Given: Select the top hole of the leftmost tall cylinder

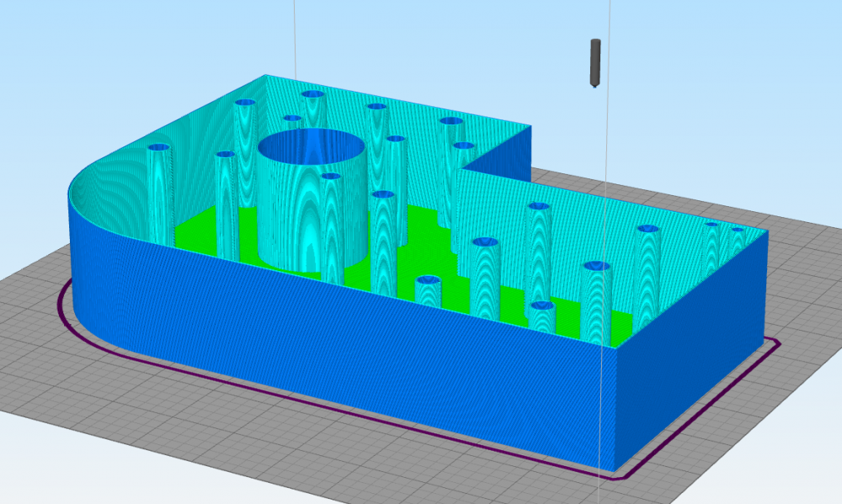Looking at the screenshot, I should tap(158, 147).
